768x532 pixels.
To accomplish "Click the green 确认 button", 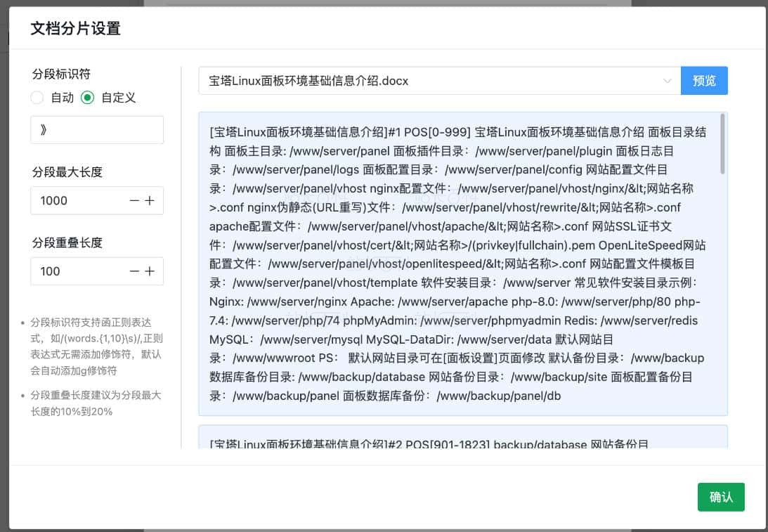I will point(721,497).
